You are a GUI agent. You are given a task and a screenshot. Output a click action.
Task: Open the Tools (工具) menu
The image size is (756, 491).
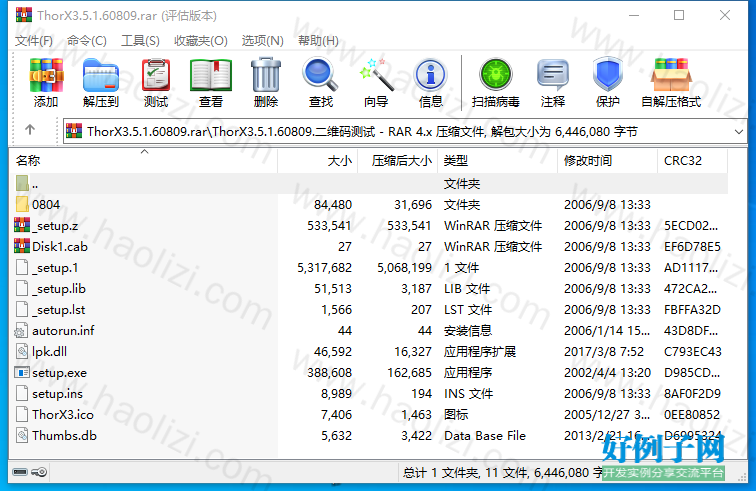pyautogui.click(x=140, y=41)
